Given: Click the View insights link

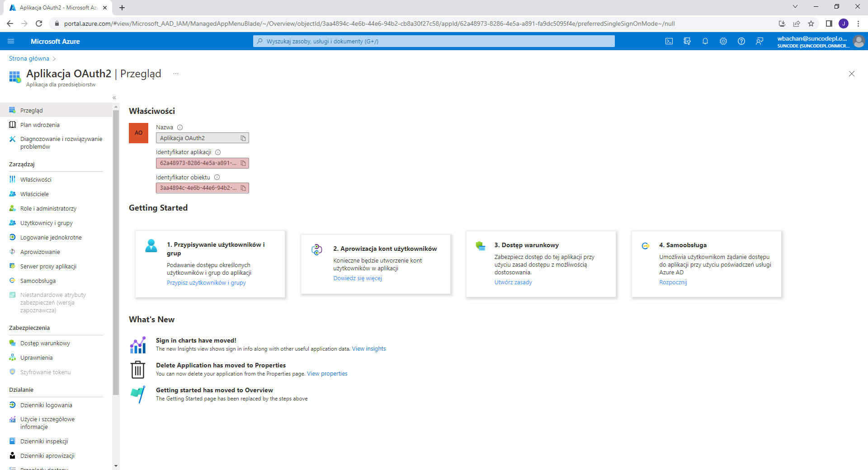Looking at the screenshot, I should coord(369,349).
